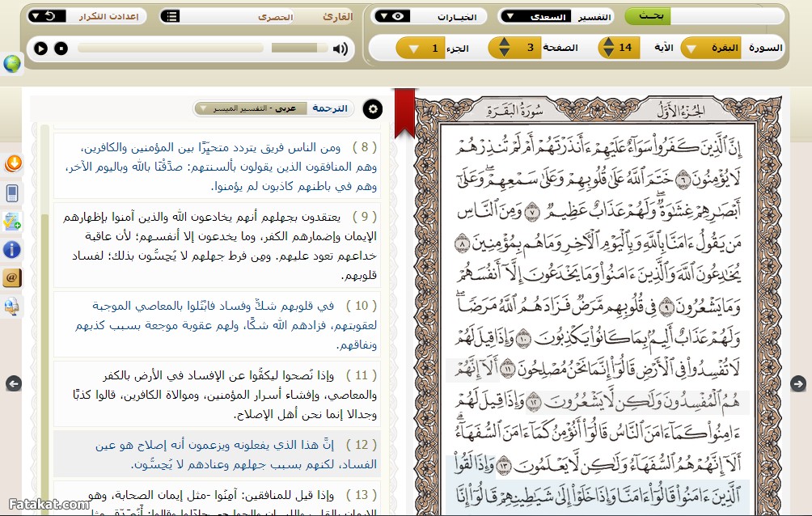Viewport: 812px width, 516px height.
Task: Click the red bookmark ribbon
Action: [x=404, y=111]
